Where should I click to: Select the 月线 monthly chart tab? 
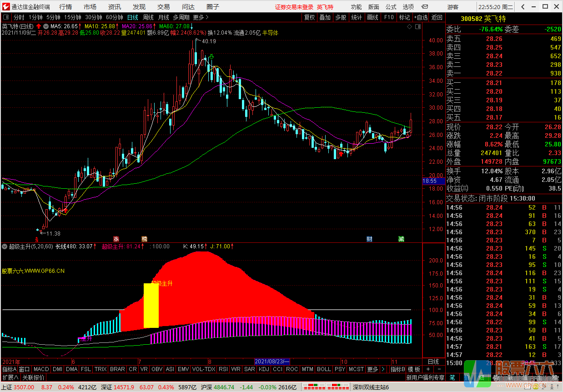pyautogui.click(x=164, y=17)
